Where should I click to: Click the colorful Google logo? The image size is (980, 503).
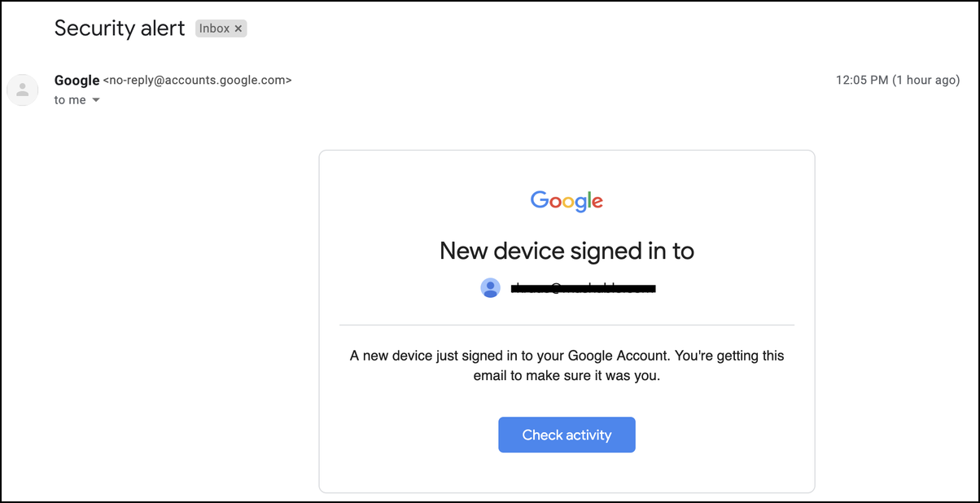[x=567, y=201]
